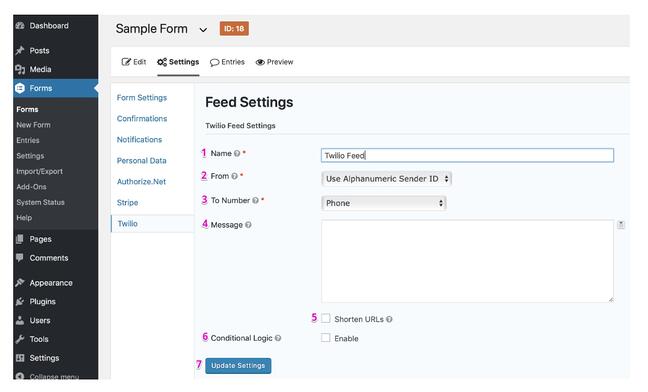Viewport: 648px width, 392px height.
Task: Open merge tag icon beside Message box
Action: 621,225
